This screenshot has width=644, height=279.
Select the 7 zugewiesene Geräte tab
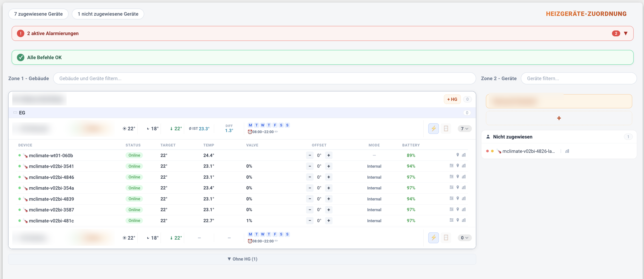[x=38, y=14]
